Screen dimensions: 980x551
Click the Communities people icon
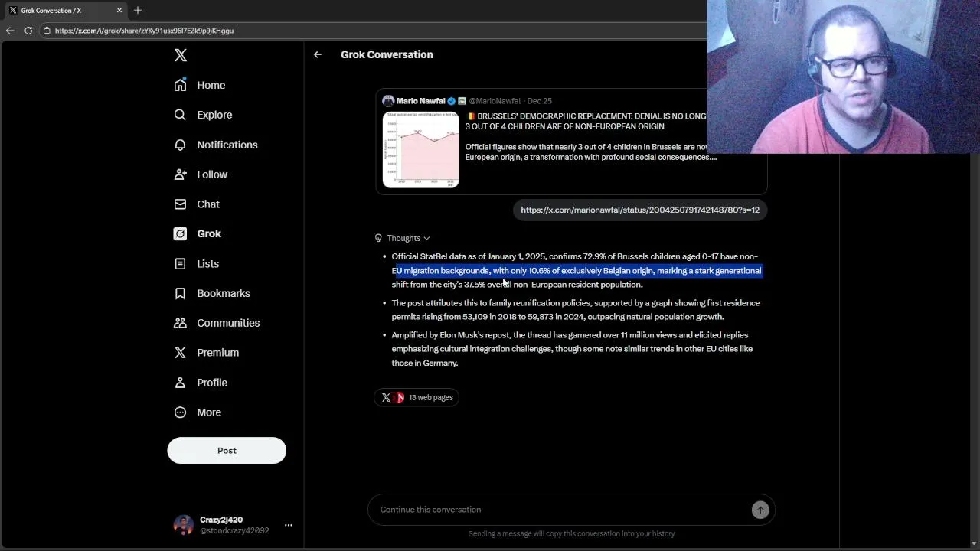[180, 323]
